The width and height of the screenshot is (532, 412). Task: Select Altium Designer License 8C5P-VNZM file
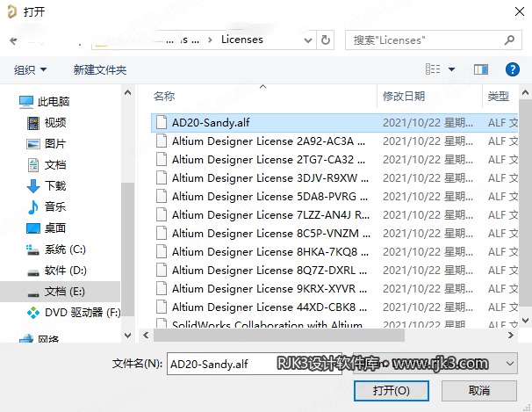coord(334,234)
